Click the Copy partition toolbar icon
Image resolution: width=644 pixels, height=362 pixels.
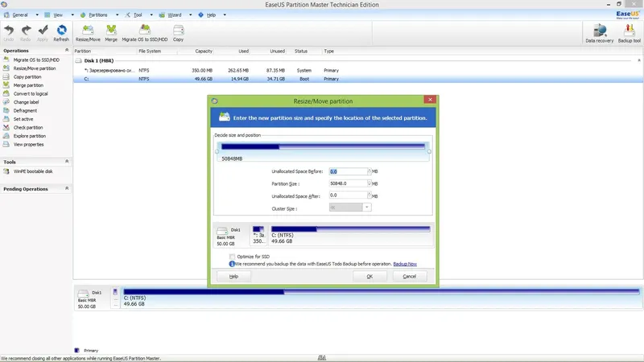coord(178,33)
